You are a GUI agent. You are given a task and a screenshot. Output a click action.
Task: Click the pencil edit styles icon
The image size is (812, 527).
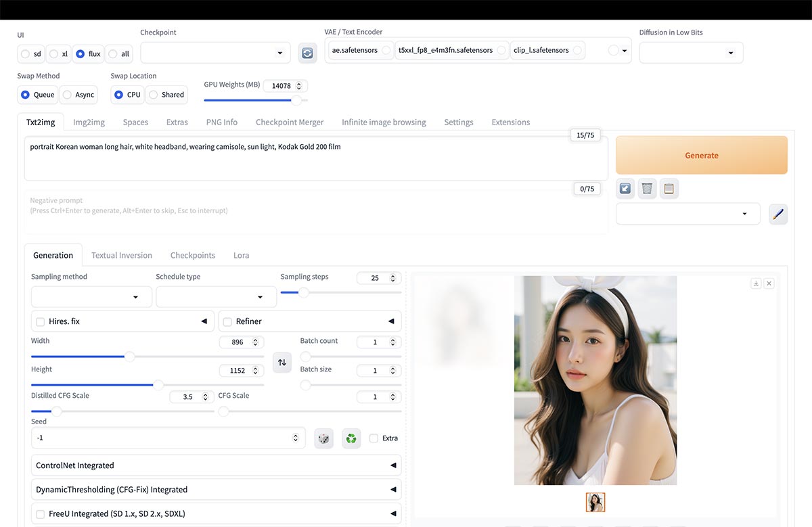tap(777, 214)
